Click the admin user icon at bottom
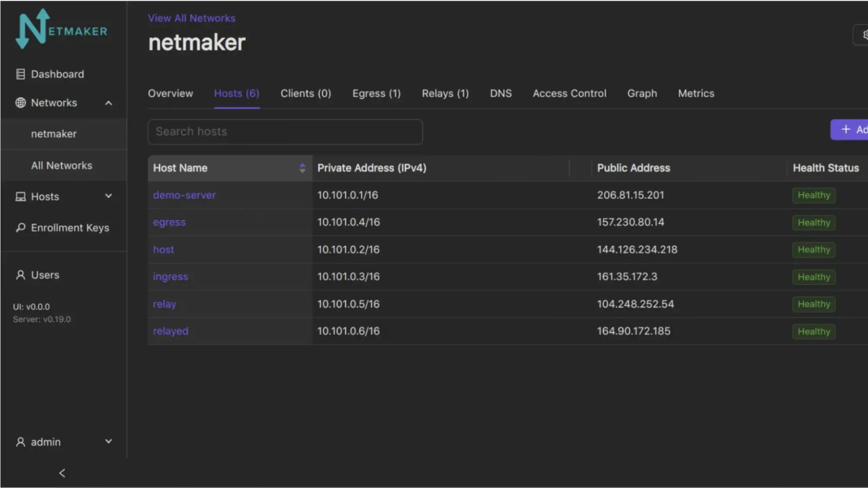The image size is (868, 488). pos(20,442)
